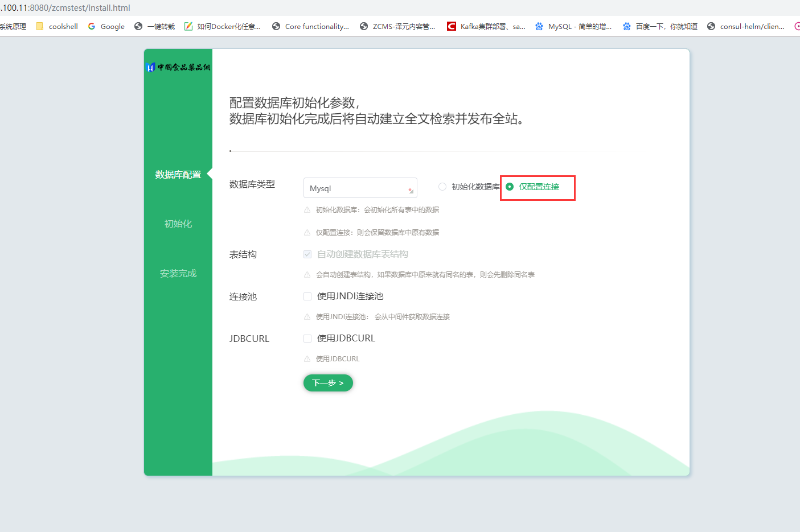Click the 初始化数据库 hint text line
This screenshot has height=532, width=800.
click(377, 210)
